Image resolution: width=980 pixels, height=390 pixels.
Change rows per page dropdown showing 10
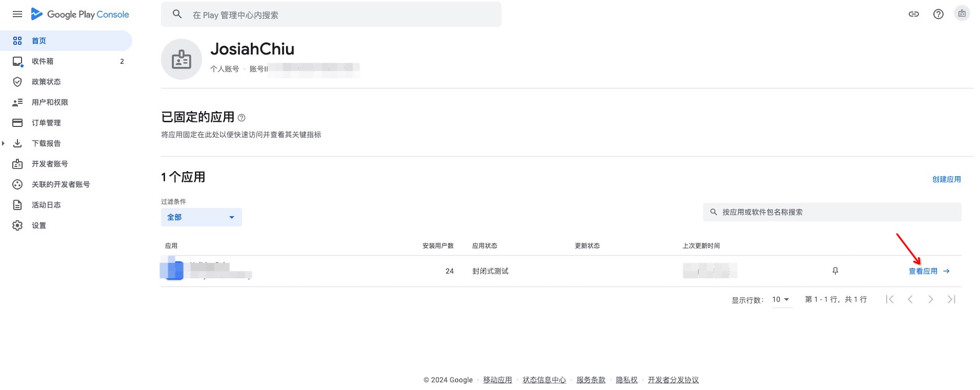(x=781, y=299)
